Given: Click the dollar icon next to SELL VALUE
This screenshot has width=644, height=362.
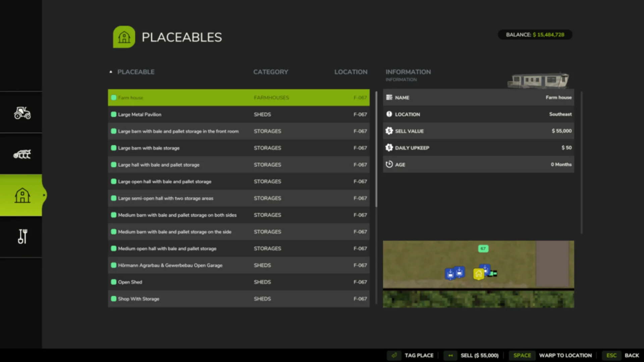Looking at the screenshot, I should tap(389, 131).
